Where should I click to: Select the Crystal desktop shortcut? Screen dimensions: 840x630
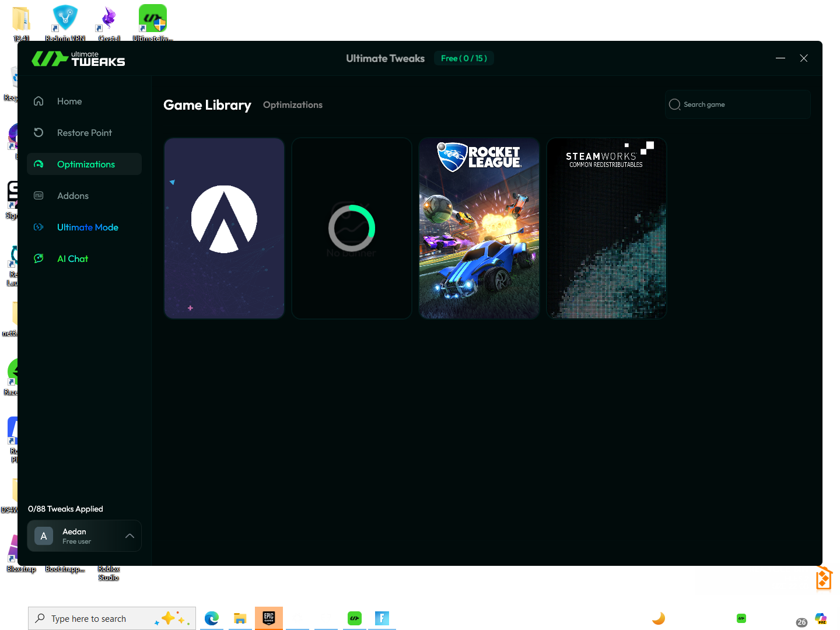[x=109, y=23]
